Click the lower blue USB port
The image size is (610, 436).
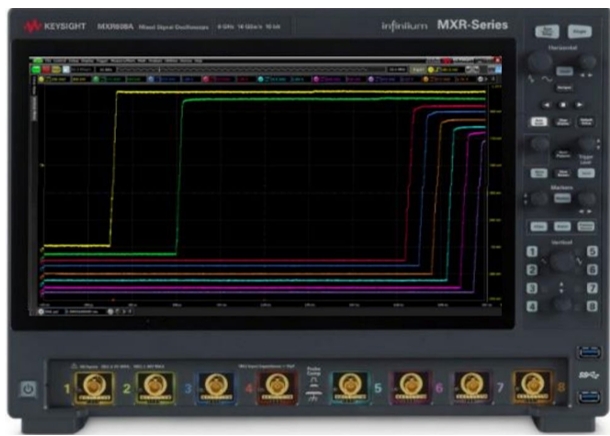point(589,397)
